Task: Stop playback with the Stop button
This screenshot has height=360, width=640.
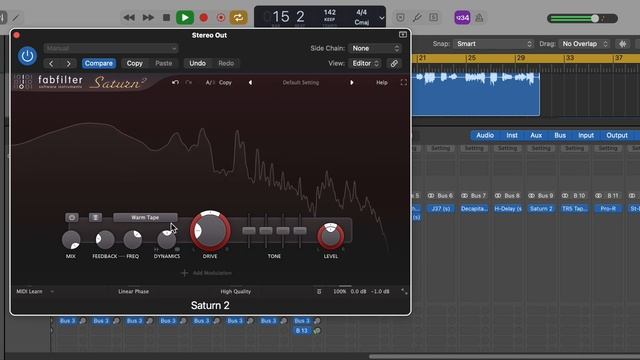Action: click(x=166, y=18)
